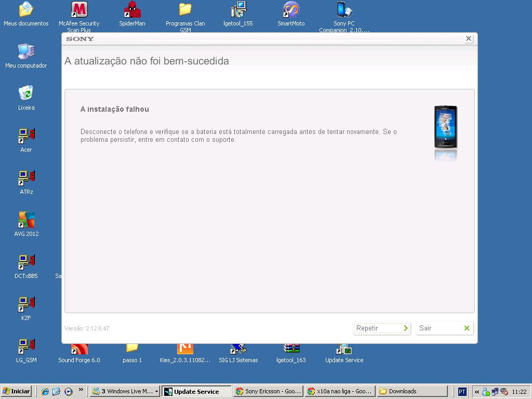Open Meus documentos desktop icon
Screen dimensions: 532x399
(x=26, y=14)
